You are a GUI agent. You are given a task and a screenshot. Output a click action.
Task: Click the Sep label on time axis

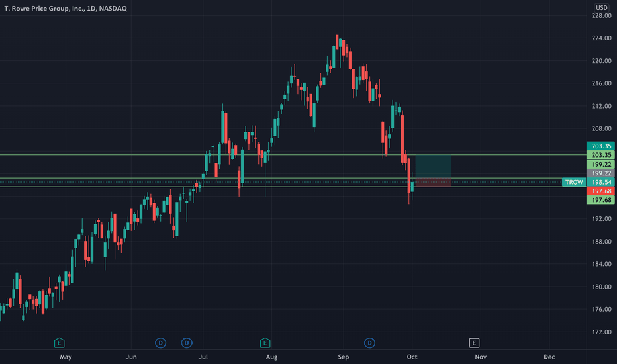pyautogui.click(x=344, y=357)
